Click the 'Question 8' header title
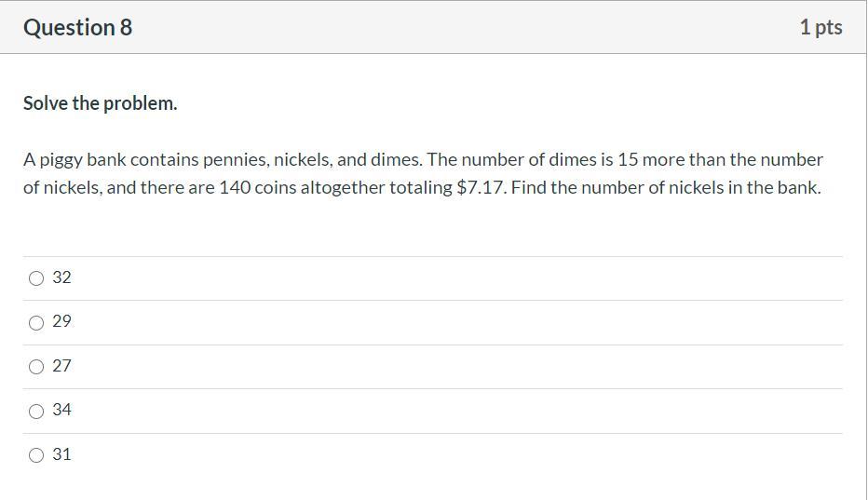Viewport: 868px width, 500px height. [x=77, y=28]
